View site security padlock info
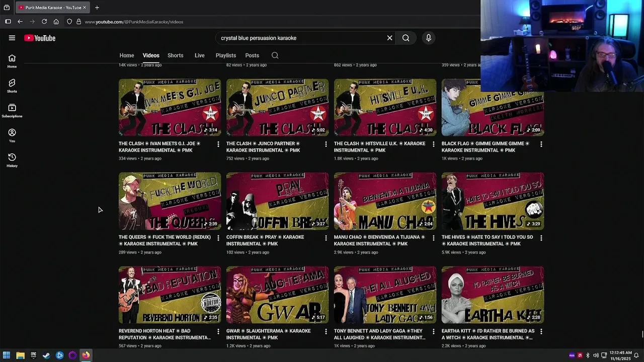644x362 pixels. point(78,22)
